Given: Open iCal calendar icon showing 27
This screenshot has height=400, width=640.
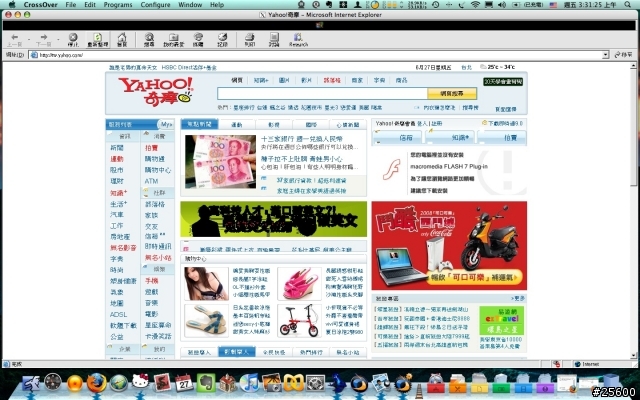Looking at the screenshot, I should click(x=184, y=384).
